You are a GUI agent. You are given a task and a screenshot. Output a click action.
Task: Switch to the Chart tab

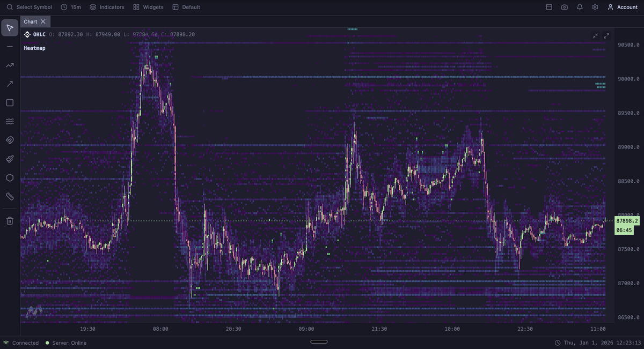point(31,21)
